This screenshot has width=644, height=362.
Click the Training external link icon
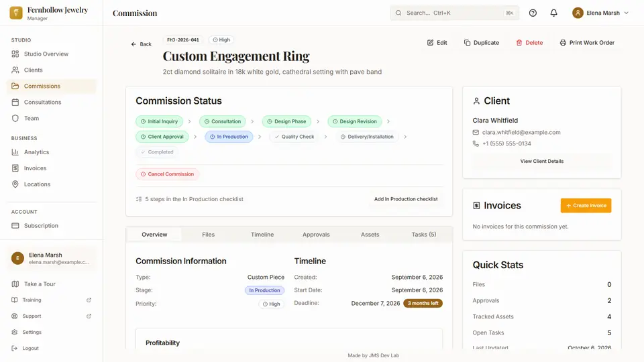pos(89,300)
